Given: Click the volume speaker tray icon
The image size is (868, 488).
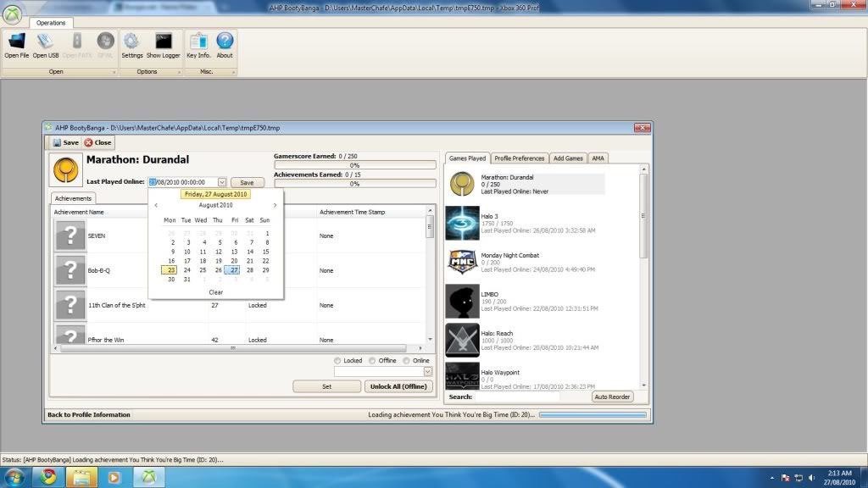Looking at the screenshot, I should (x=811, y=478).
